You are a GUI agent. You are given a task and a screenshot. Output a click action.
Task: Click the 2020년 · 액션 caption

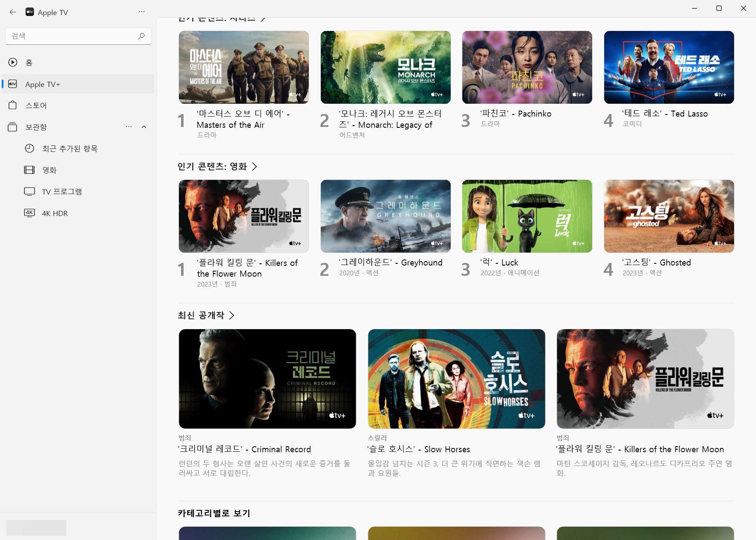pyautogui.click(x=359, y=273)
